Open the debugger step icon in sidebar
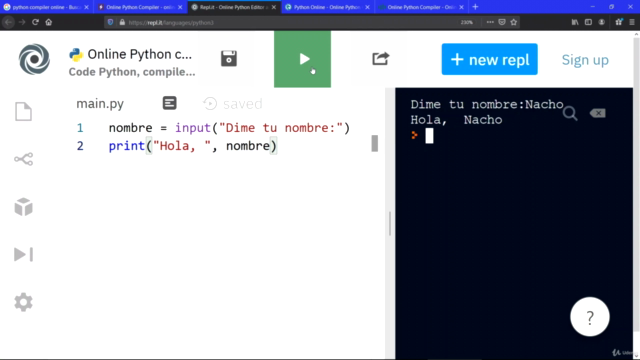This screenshot has height=360, width=640. (x=23, y=254)
